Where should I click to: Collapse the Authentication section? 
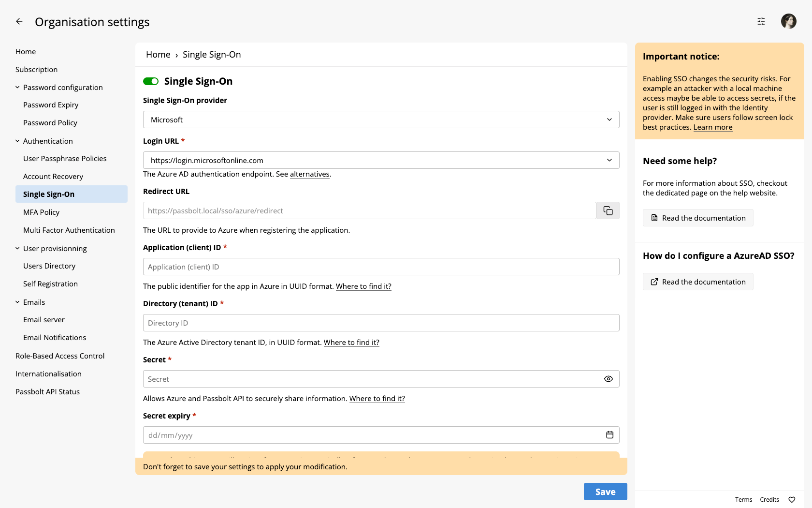point(17,141)
